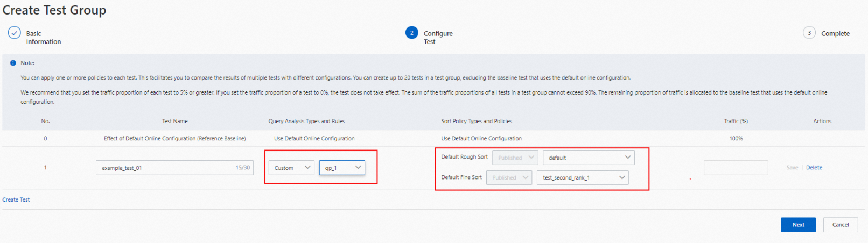Click the baseline row '100%' traffic value

[x=736, y=138]
